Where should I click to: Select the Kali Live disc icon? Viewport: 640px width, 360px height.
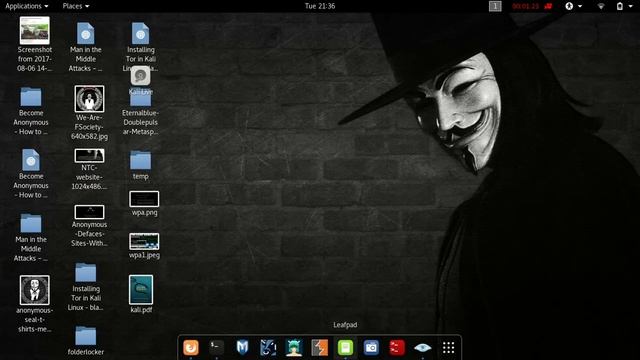140,76
